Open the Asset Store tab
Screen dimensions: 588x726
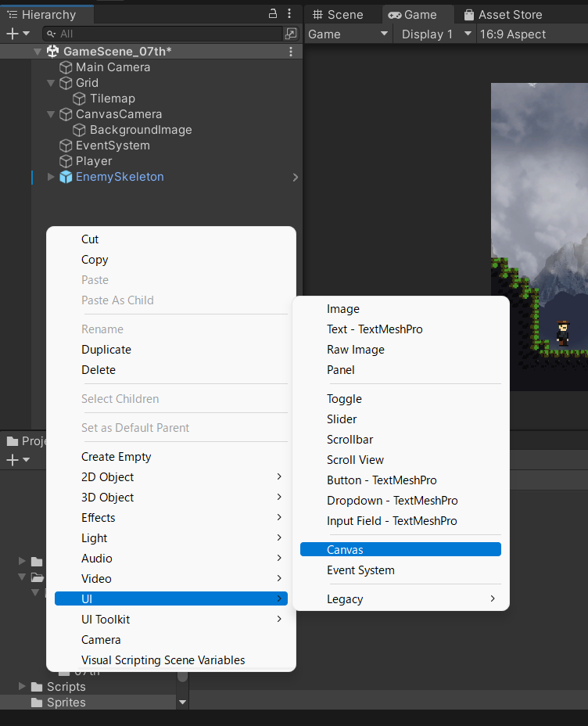pyautogui.click(x=503, y=14)
